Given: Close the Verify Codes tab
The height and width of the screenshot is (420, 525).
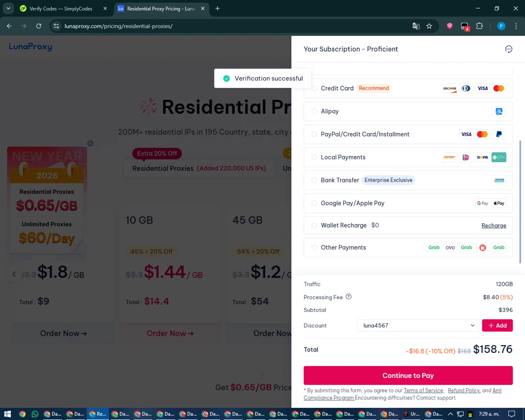Looking at the screenshot, I should click(105, 8).
